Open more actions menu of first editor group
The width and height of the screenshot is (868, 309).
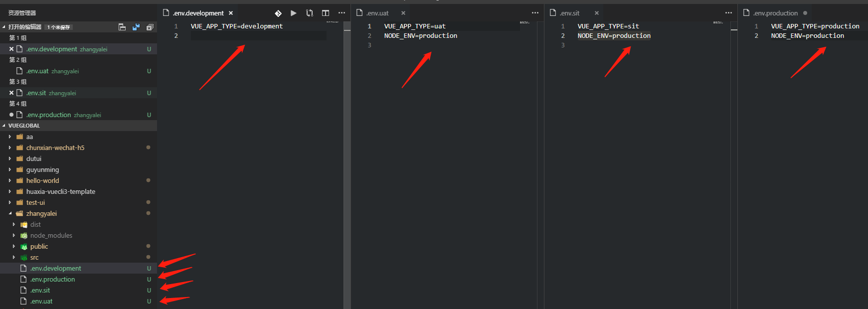[x=342, y=13]
